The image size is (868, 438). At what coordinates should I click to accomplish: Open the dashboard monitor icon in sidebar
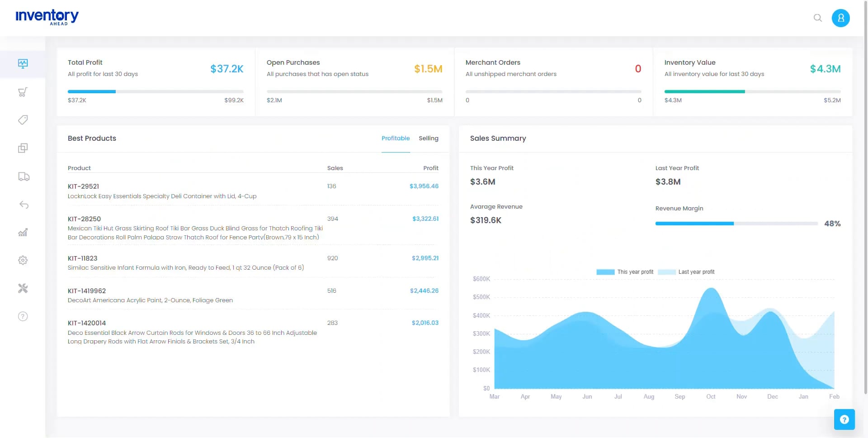tap(23, 64)
